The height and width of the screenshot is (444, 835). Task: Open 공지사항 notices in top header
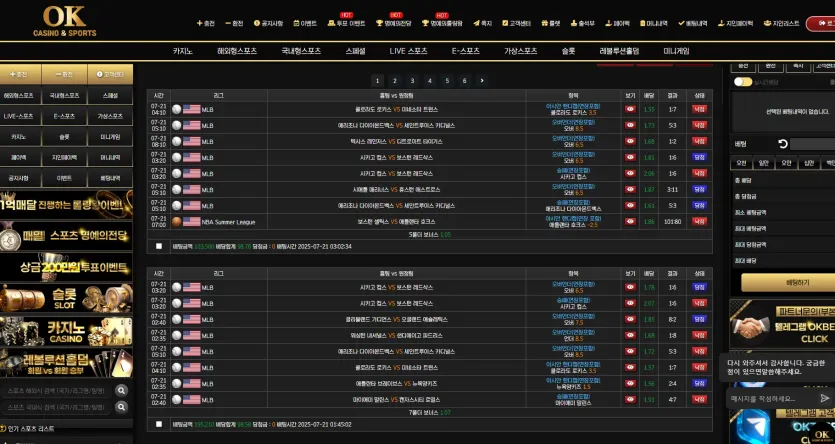[x=268, y=23]
